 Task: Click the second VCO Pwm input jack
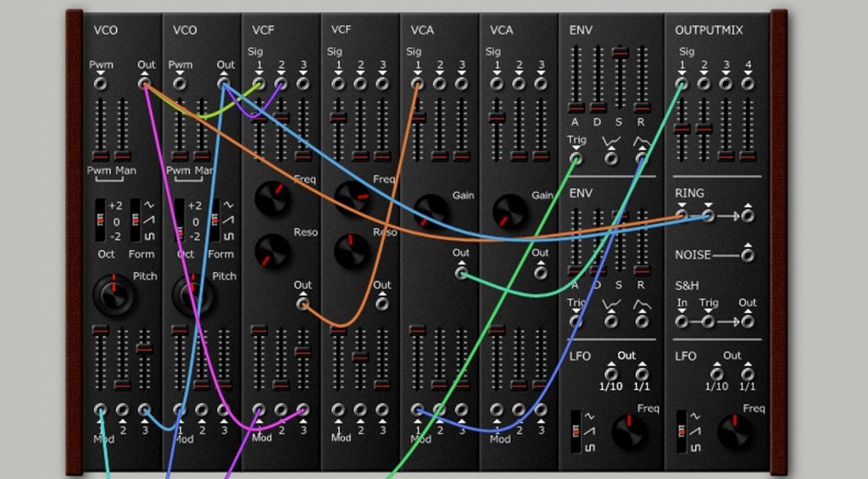(180, 84)
